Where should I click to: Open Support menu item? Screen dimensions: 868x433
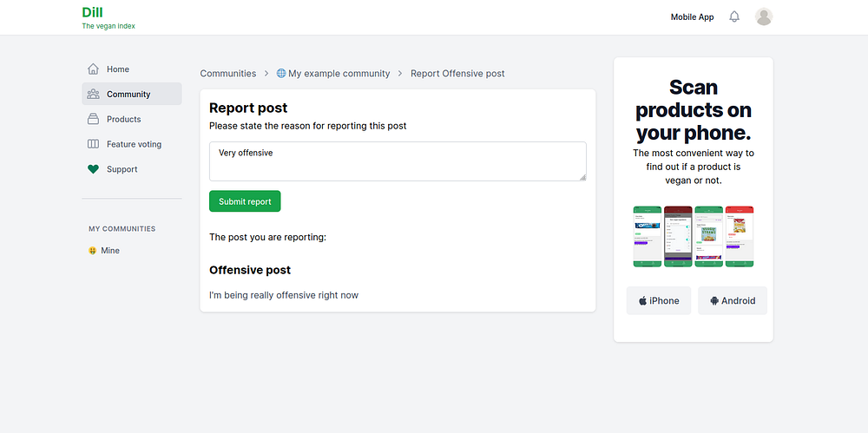coord(122,170)
